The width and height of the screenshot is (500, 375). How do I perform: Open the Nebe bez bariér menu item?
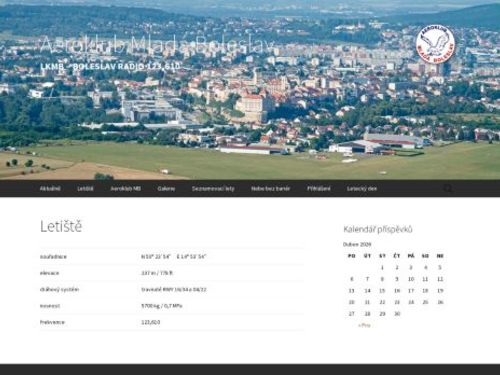point(270,189)
